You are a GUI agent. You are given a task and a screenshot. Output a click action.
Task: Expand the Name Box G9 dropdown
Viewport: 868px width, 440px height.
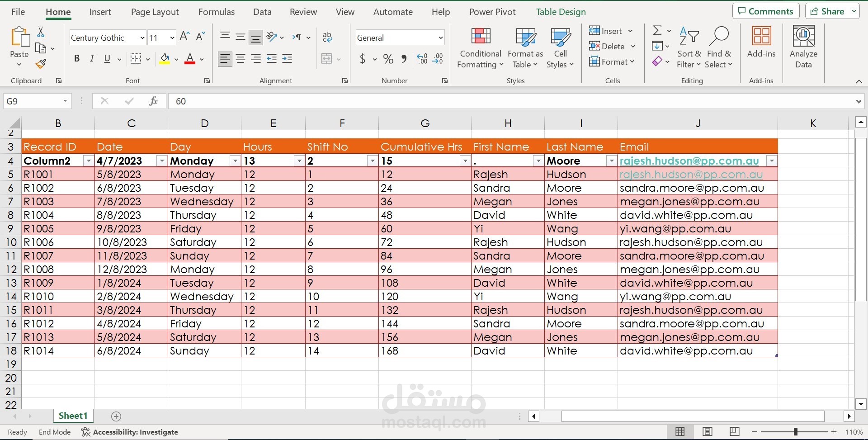point(65,101)
